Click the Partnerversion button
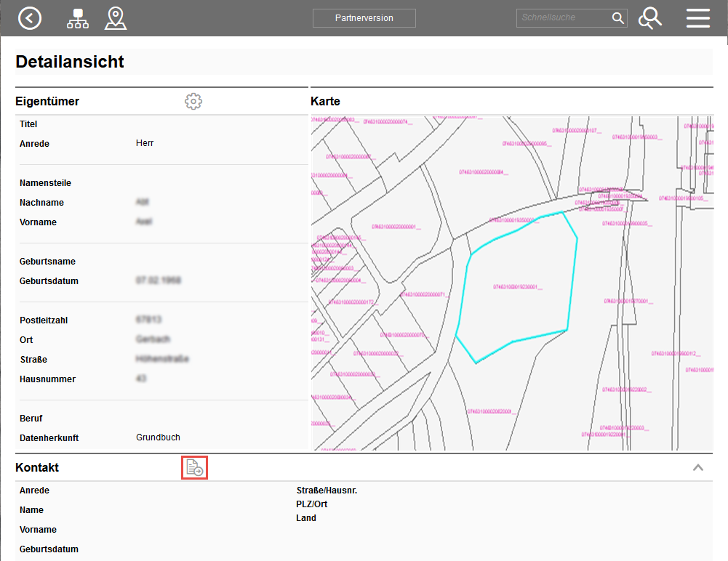The height and width of the screenshot is (561, 728). click(x=364, y=18)
